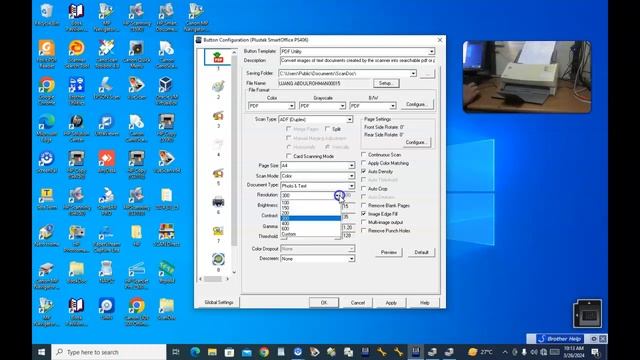Choose 600 in the Resolution list
The width and height of the screenshot is (640, 360).
point(311,229)
